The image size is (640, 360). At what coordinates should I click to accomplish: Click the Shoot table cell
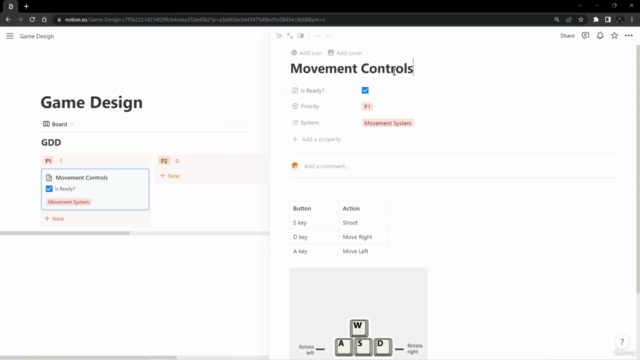pos(363,222)
